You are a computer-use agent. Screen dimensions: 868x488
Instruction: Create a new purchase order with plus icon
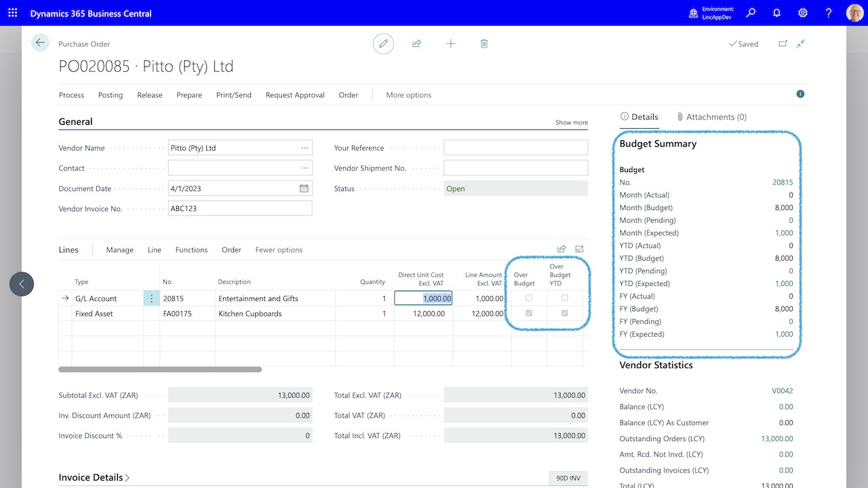[451, 43]
